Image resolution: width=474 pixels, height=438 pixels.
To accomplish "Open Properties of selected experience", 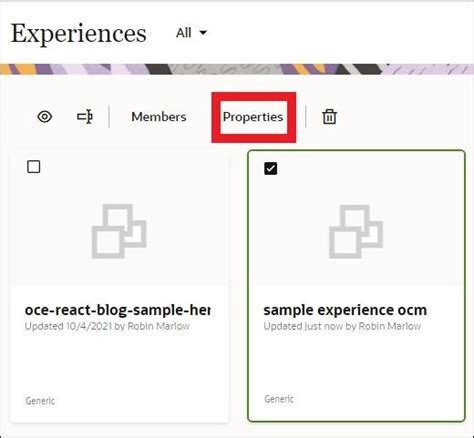I will (253, 117).
